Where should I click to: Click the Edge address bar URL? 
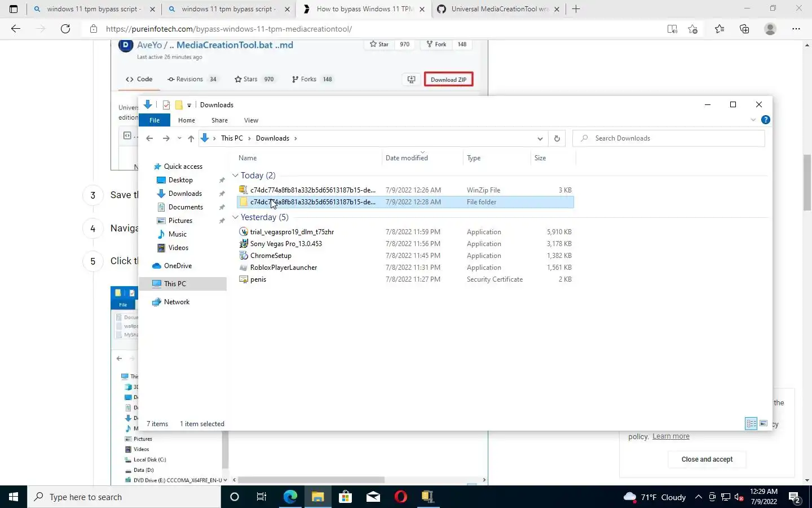point(229,29)
